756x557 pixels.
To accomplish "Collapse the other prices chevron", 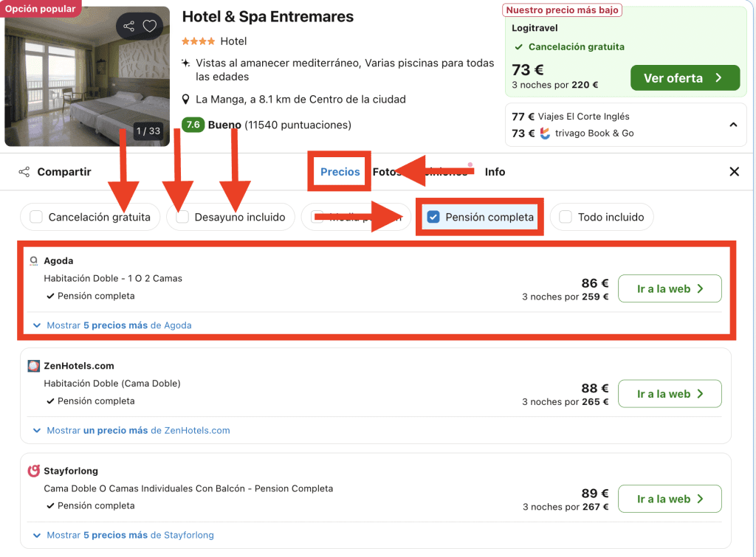I will pos(733,125).
